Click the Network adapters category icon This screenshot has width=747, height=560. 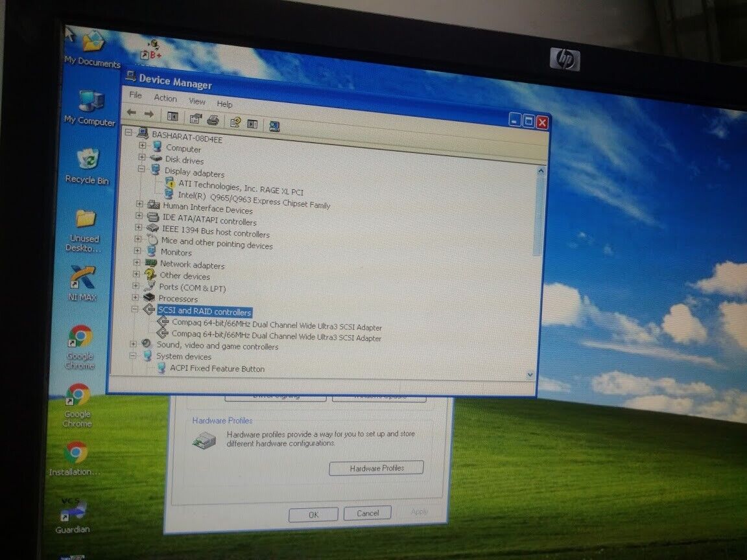pos(151,263)
